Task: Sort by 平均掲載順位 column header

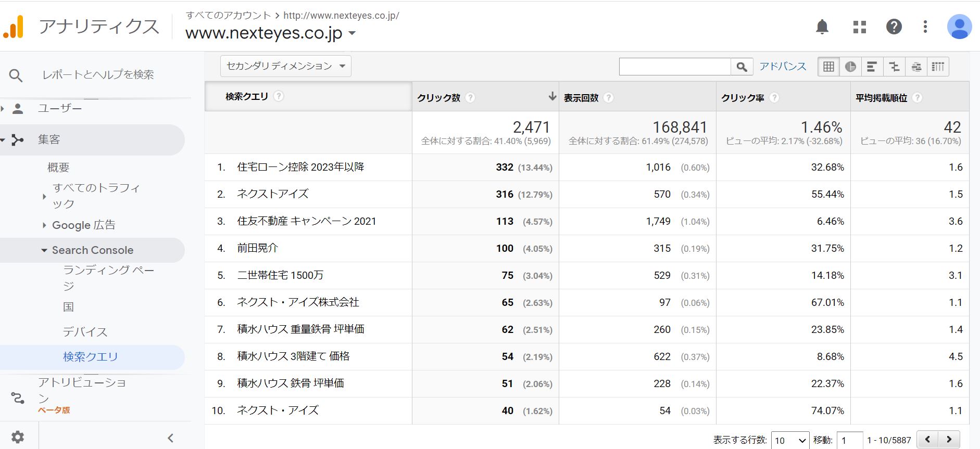Action: click(882, 98)
